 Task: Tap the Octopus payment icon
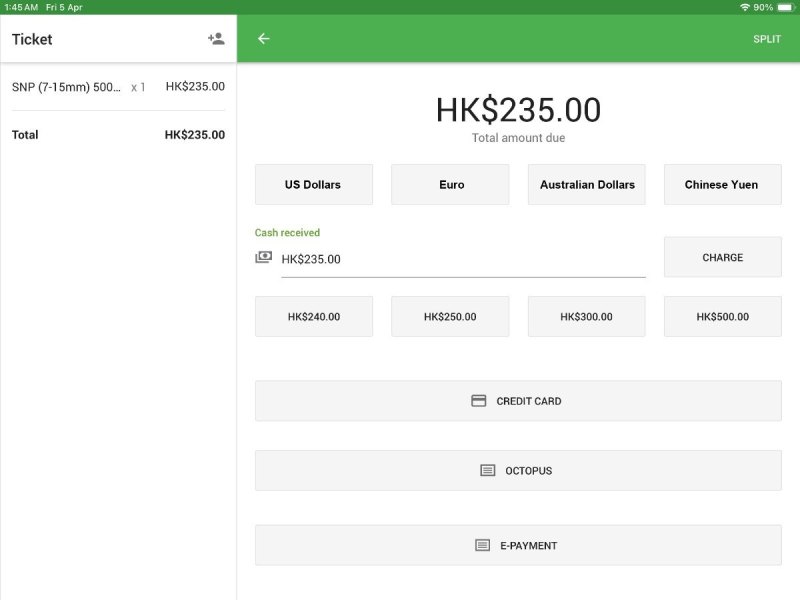(487, 471)
